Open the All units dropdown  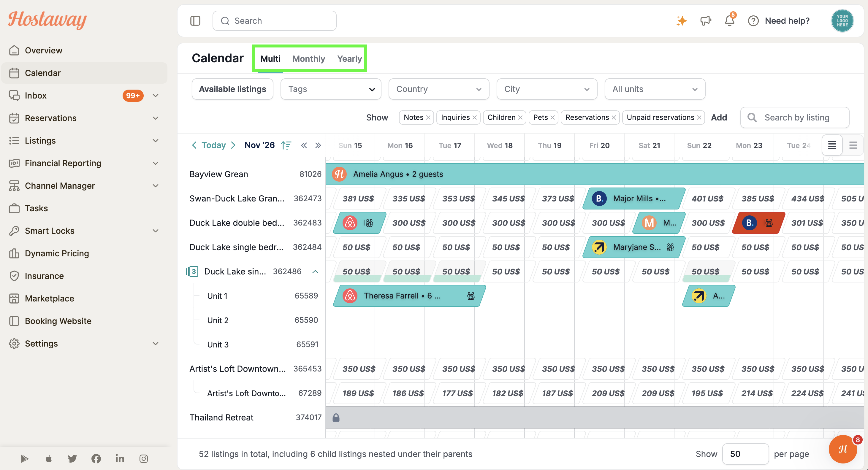tap(655, 89)
